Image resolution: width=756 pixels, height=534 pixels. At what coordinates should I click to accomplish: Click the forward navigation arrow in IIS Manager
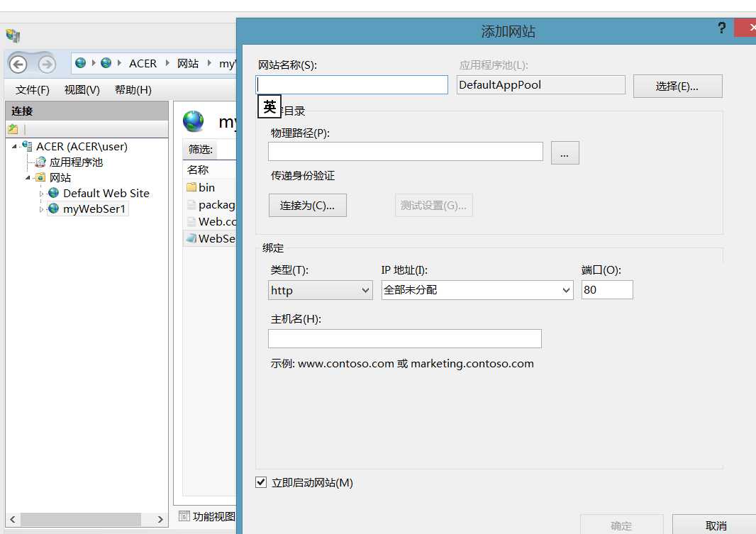47,64
